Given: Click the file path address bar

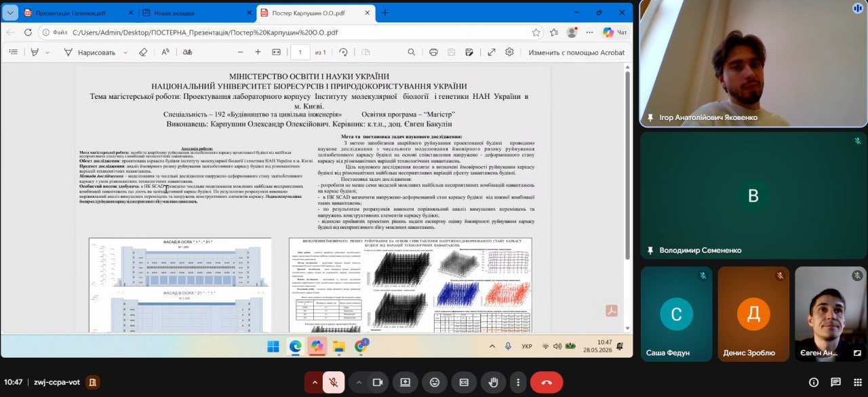Looking at the screenshot, I should coord(292,32).
